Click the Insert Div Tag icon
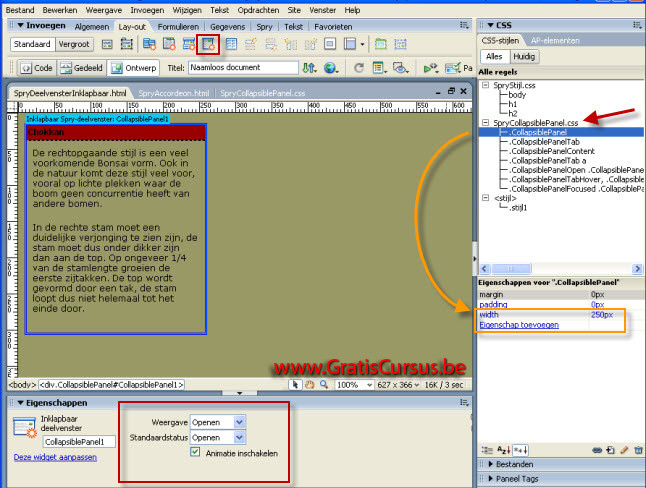 [x=107, y=44]
